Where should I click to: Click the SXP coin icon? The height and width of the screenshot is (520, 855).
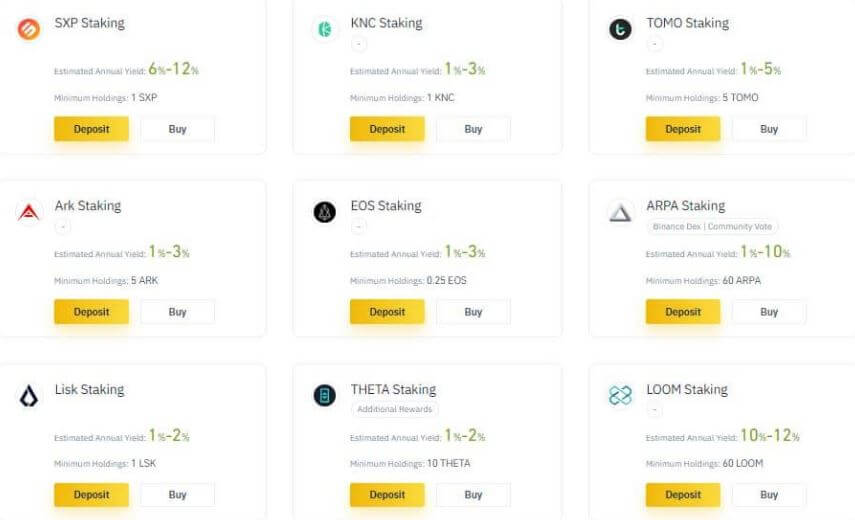coord(29,29)
